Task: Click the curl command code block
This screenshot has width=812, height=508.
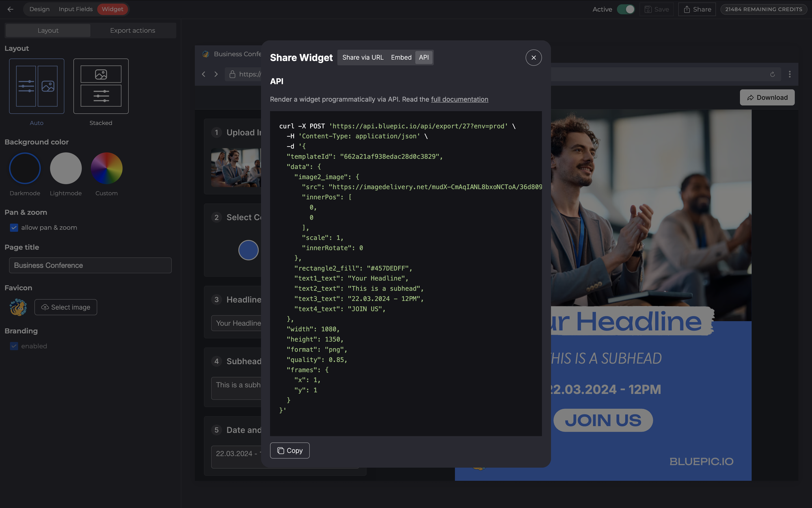Action: point(406,274)
